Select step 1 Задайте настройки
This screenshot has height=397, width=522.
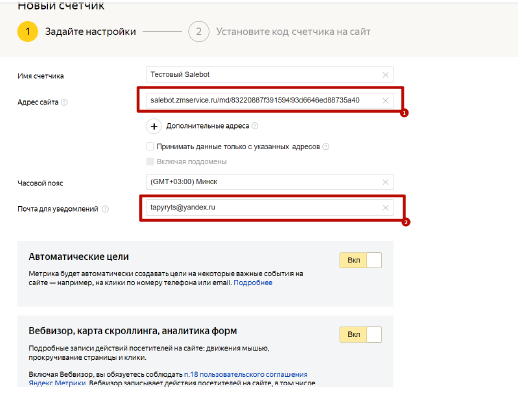(x=77, y=32)
